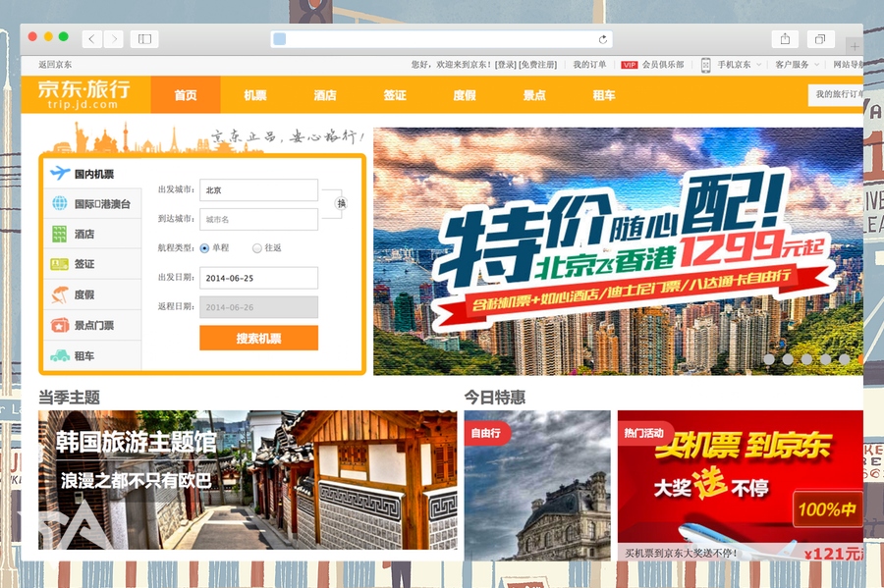
Task: Show all tabs button in Safari
Action: point(820,39)
